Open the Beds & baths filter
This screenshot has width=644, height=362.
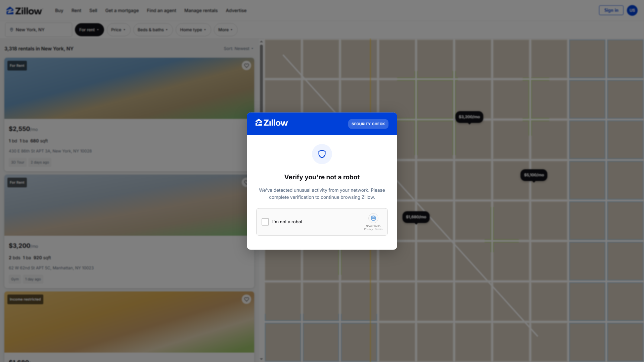[153, 30]
